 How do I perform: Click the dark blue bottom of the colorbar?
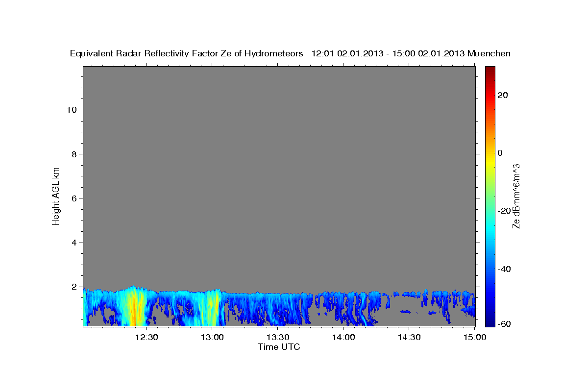[490, 321]
